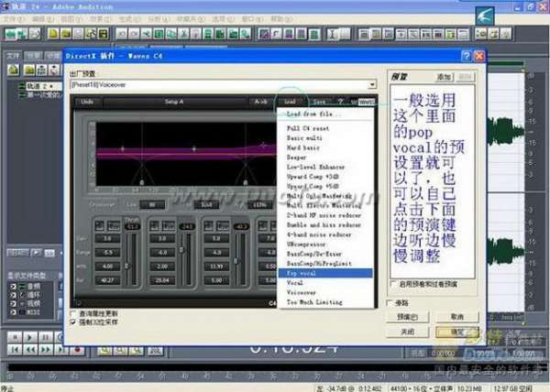The width and height of the screenshot is (550, 392).
Task: Click the 确定 OK button
Action: click(x=456, y=332)
